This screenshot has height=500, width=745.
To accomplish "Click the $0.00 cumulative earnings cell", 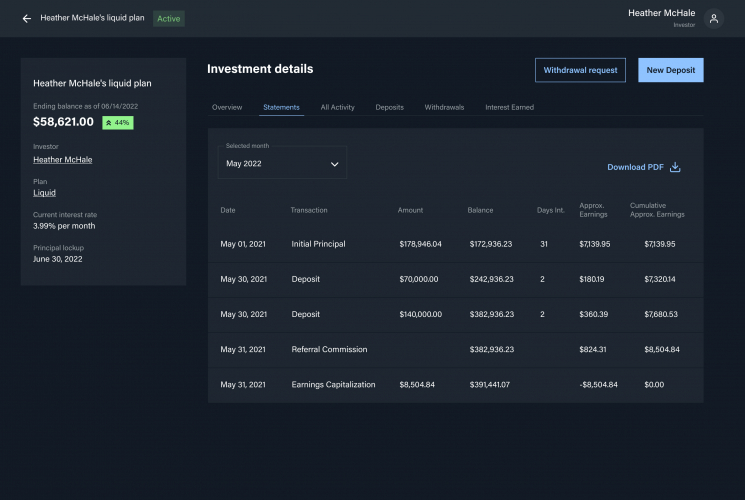I will click(x=654, y=385).
